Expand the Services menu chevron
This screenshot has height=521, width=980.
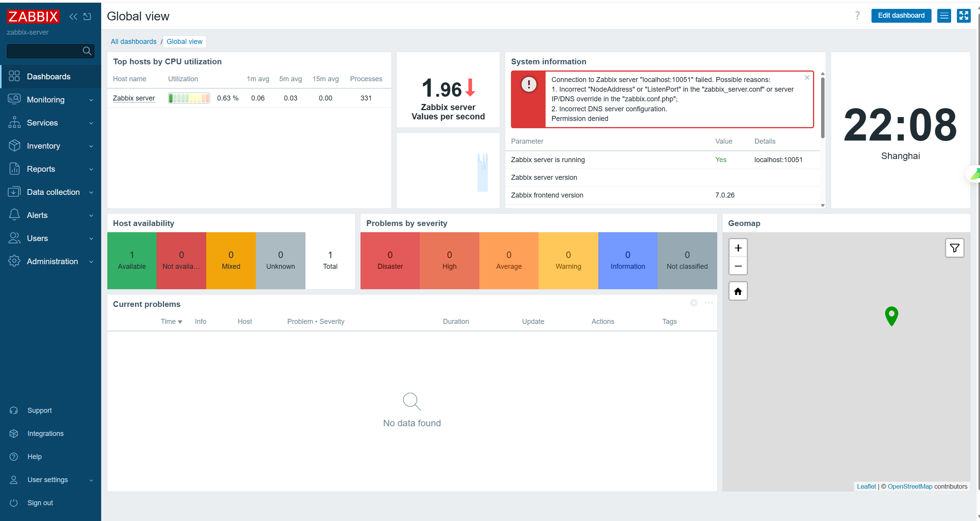(x=91, y=123)
